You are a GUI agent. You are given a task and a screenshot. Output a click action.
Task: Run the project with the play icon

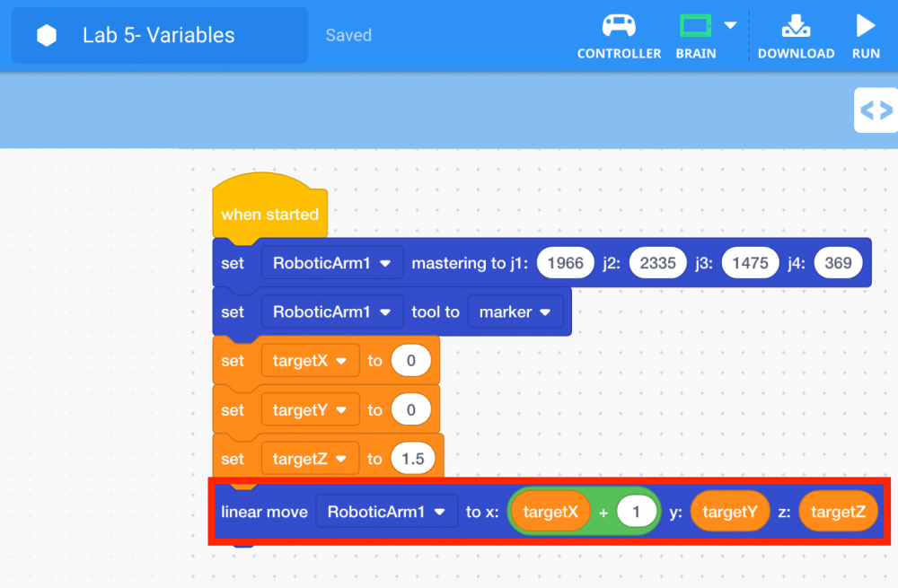[866, 26]
